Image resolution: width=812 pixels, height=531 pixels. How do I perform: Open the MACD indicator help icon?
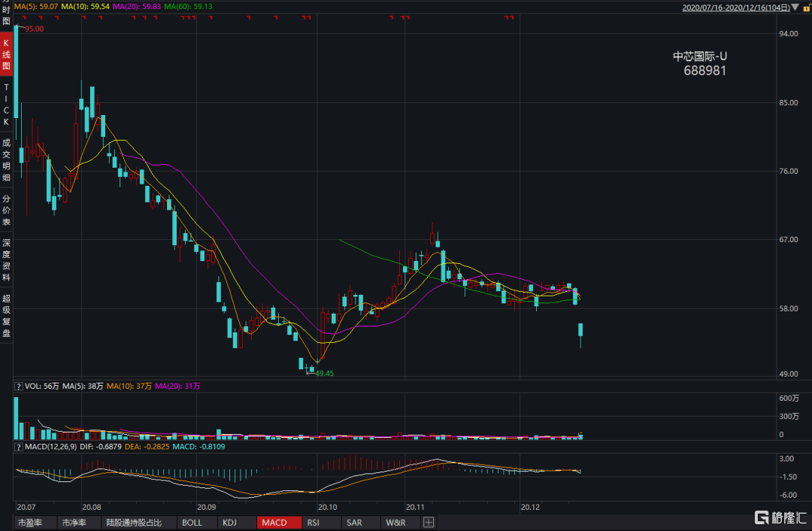pos(18,447)
